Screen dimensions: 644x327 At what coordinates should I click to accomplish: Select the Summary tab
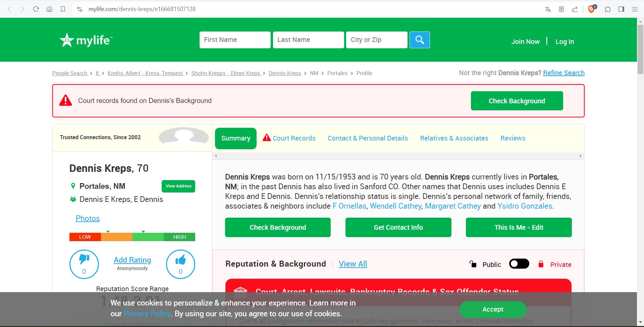(236, 138)
